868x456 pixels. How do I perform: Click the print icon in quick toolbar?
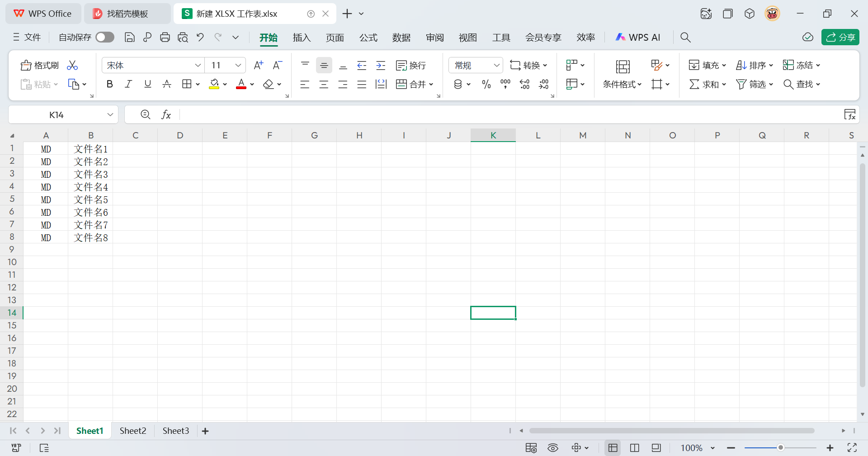pos(165,38)
